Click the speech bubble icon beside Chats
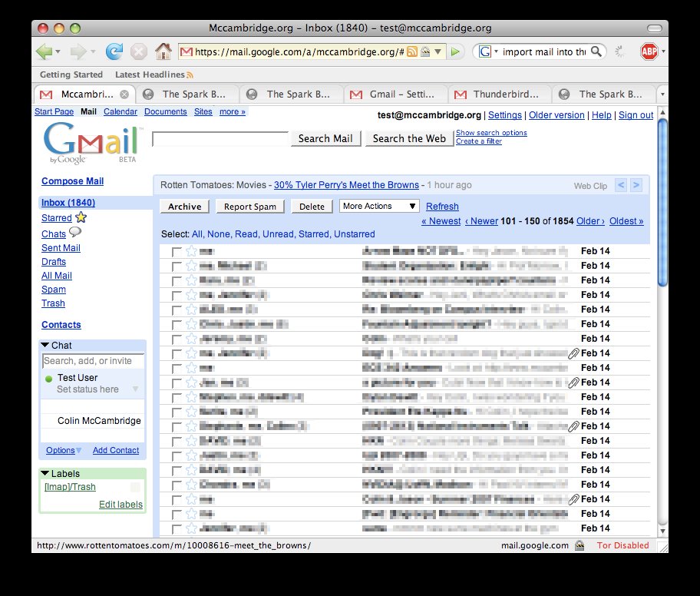 (x=75, y=232)
